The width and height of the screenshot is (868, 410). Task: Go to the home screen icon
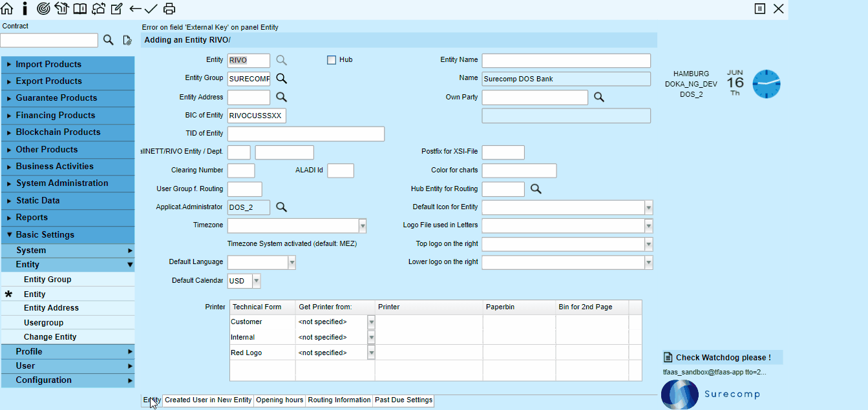point(7,8)
